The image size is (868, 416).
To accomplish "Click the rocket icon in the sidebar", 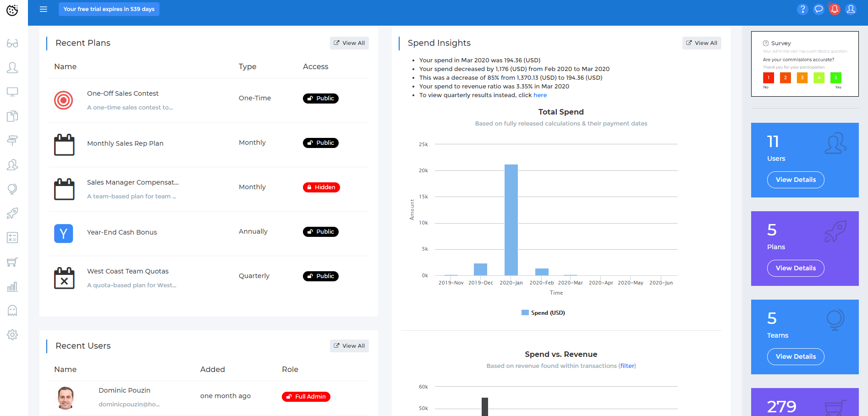I will (x=12, y=213).
